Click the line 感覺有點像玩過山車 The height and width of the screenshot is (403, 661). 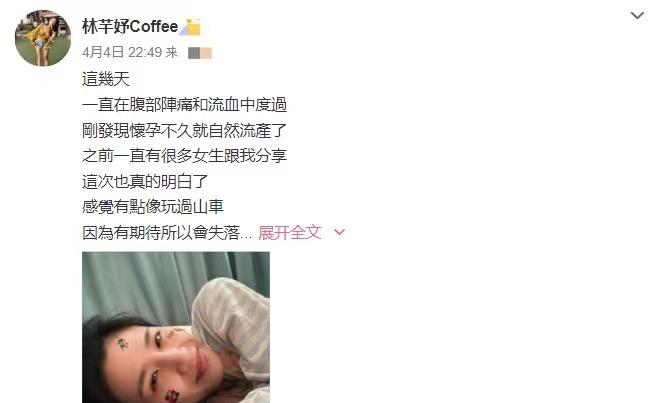point(153,207)
